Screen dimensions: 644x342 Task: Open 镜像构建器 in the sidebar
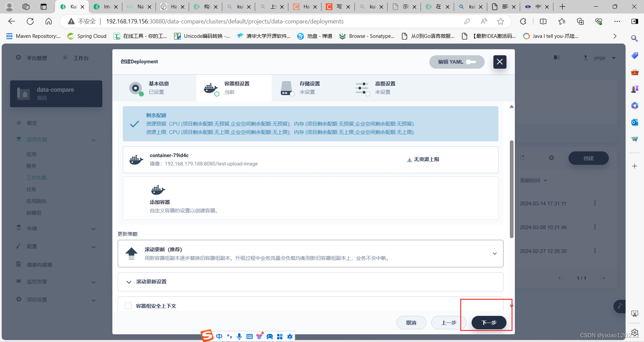point(39,265)
